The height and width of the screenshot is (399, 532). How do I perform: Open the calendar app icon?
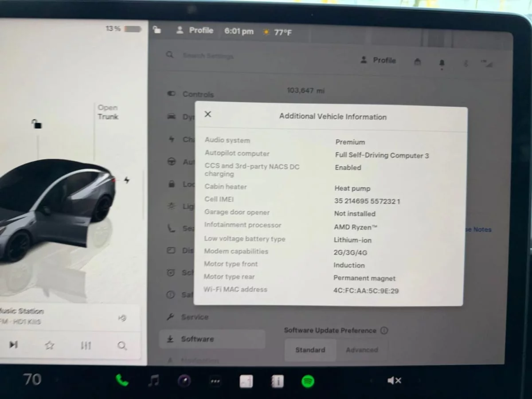click(246, 381)
